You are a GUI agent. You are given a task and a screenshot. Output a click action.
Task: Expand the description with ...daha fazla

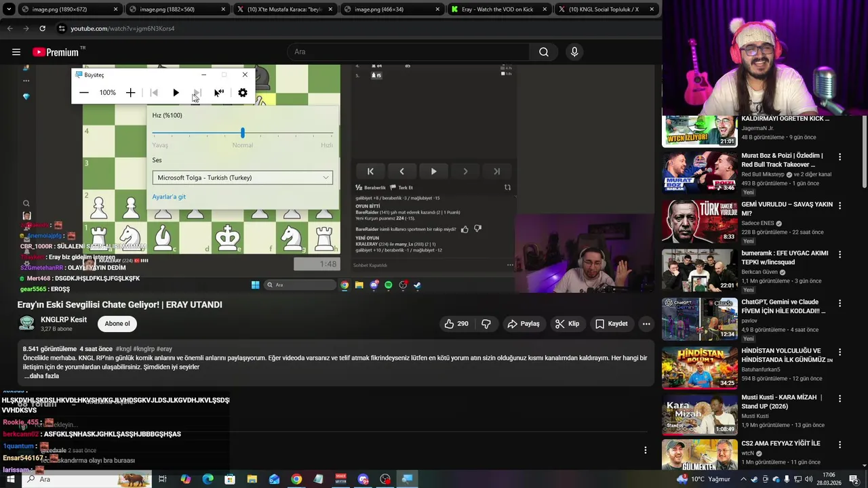pos(42,376)
